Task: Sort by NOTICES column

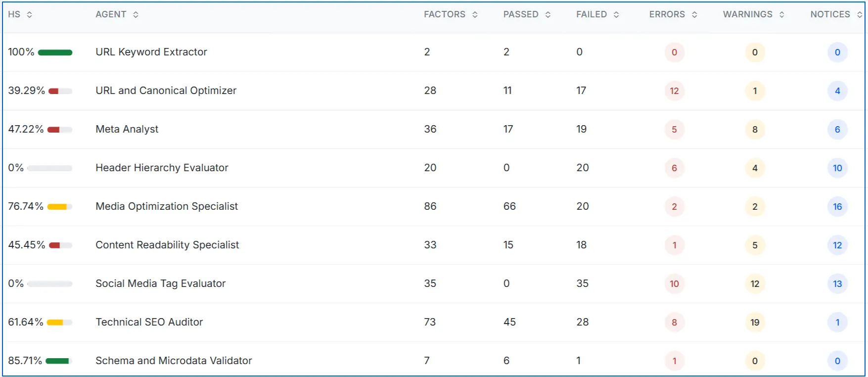Action: point(859,14)
